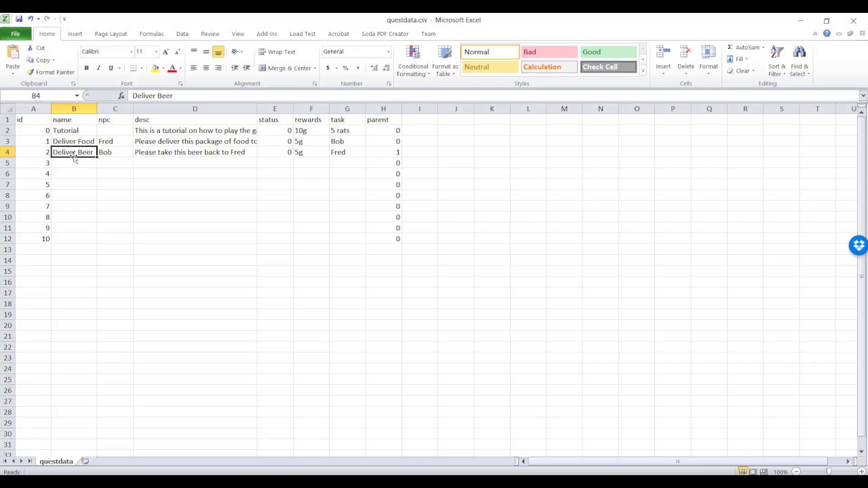Increase decimal places
This screenshot has height=488, width=868.
[374, 68]
